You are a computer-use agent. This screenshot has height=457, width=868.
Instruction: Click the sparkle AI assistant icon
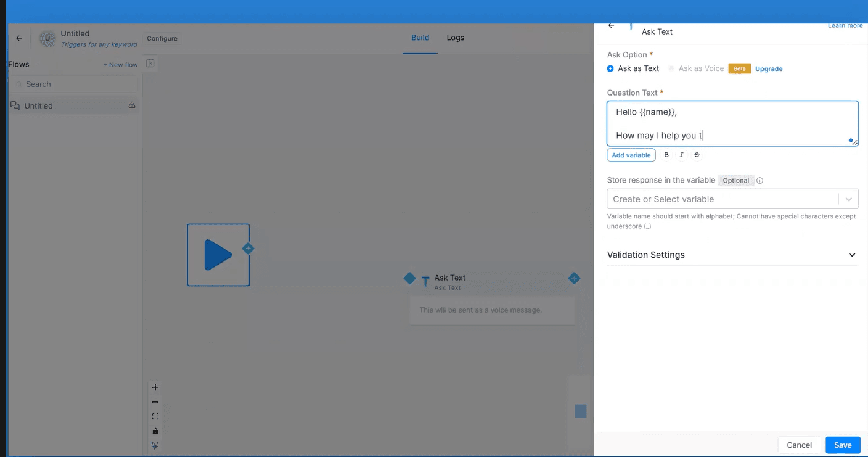[155, 446]
